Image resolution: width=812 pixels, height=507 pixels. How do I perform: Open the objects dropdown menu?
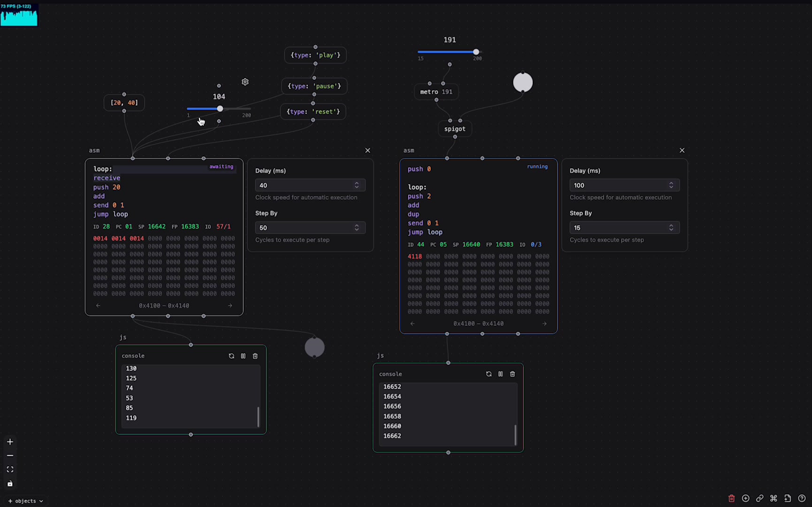tap(26, 501)
